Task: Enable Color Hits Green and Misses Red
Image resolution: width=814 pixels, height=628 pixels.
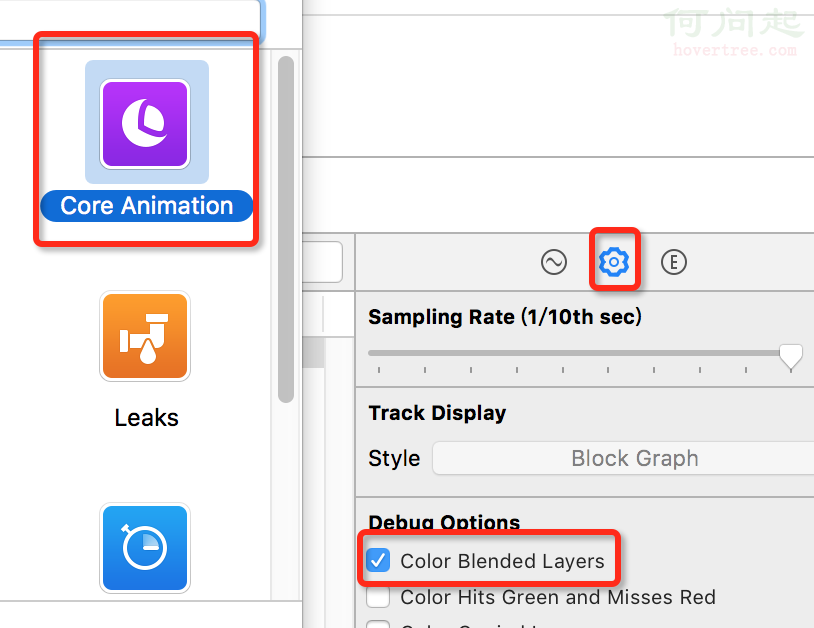Action: coord(379,598)
